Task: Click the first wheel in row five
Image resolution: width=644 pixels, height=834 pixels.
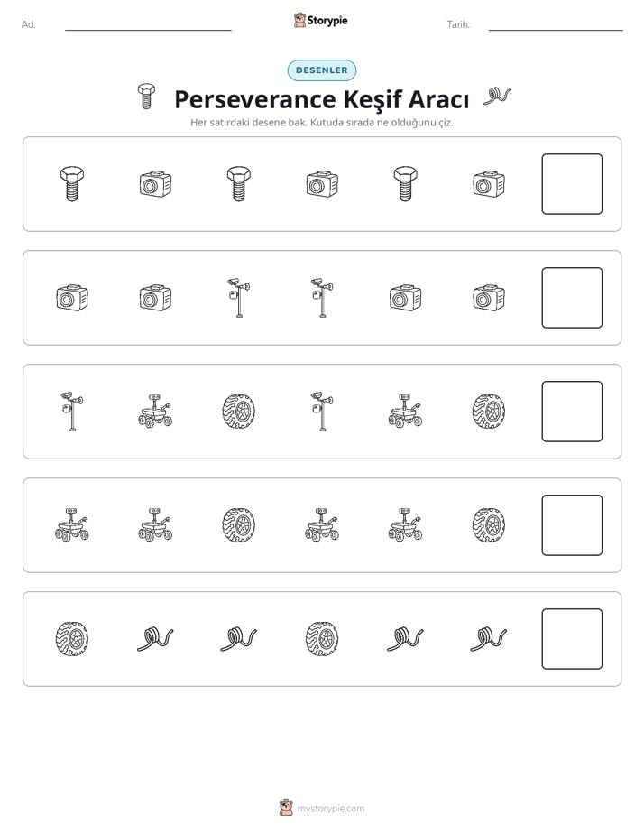Action: click(x=72, y=639)
